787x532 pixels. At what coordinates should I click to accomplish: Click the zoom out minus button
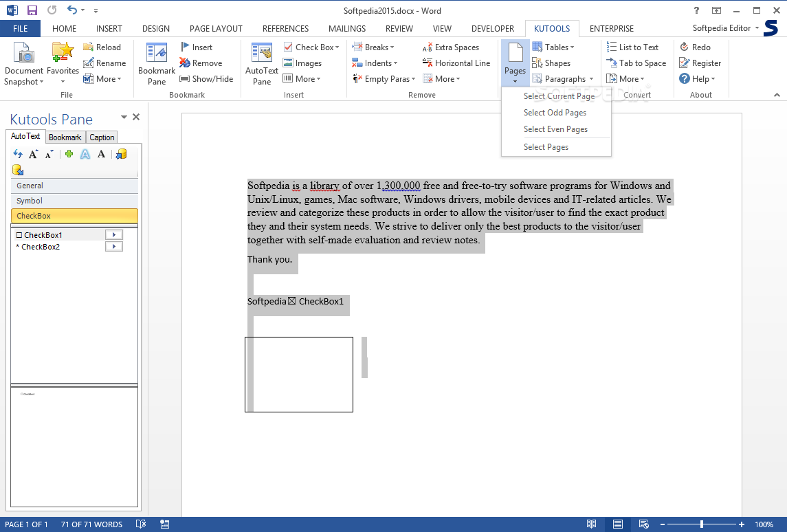click(x=663, y=524)
